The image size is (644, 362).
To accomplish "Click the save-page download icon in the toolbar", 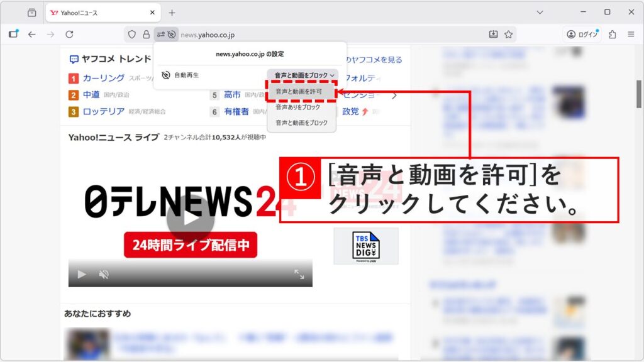I will 494,35.
